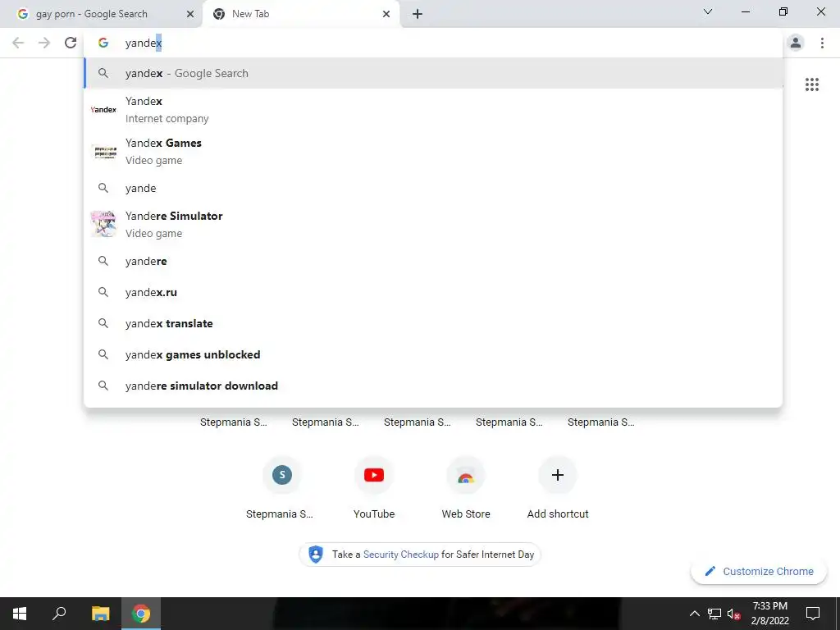Image resolution: width=840 pixels, height=630 pixels.
Task: Open the taskbar clock and date
Action: 769,614
